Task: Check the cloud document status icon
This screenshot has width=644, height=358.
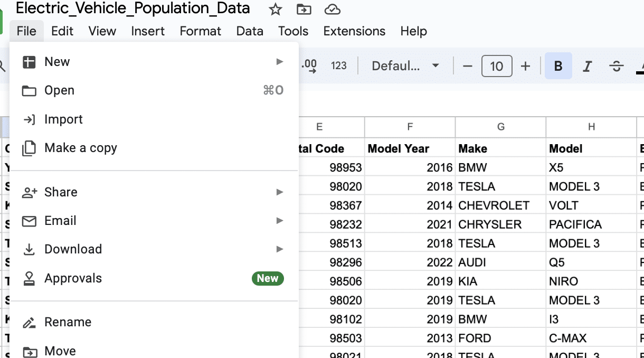Action: click(332, 9)
